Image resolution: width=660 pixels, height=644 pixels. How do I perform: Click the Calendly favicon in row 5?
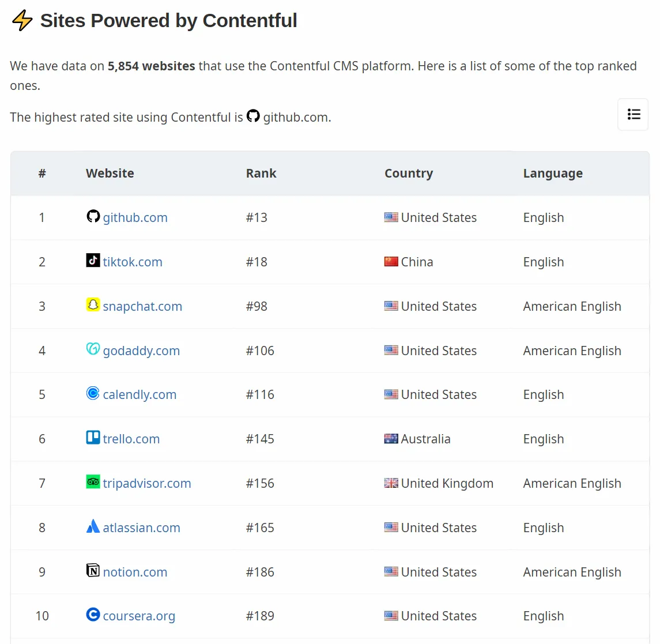coord(93,393)
